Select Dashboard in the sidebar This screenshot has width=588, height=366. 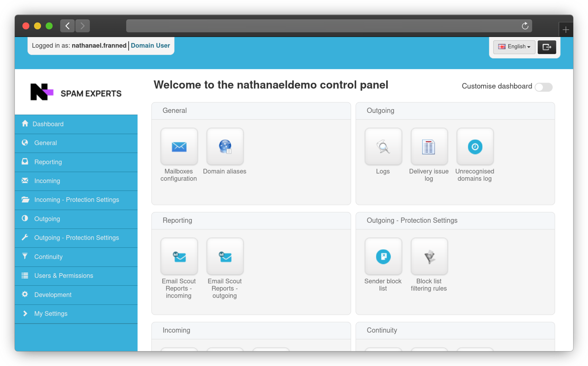pos(48,124)
